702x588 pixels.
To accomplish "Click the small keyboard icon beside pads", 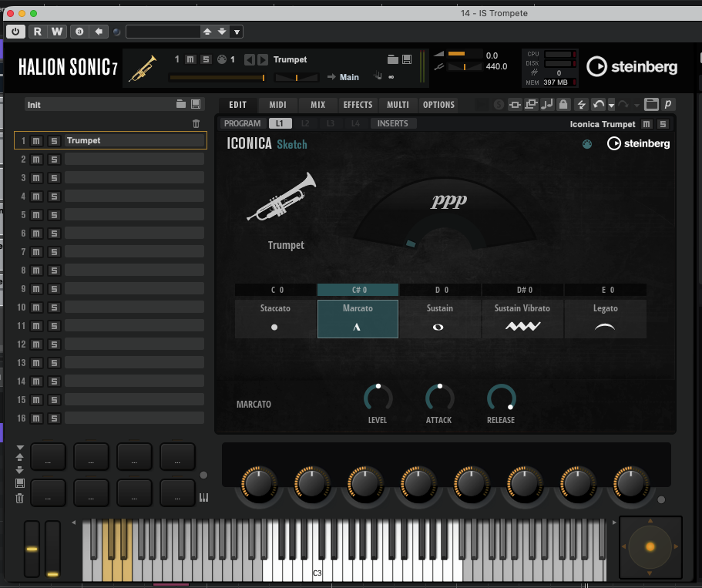I will pyautogui.click(x=203, y=497).
